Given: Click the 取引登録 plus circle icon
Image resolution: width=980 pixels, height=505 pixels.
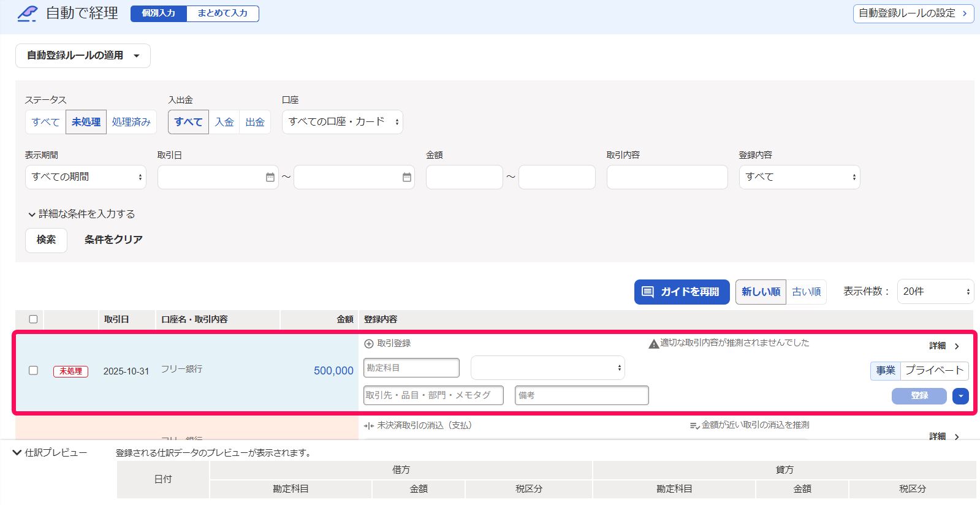Looking at the screenshot, I should point(369,344).
